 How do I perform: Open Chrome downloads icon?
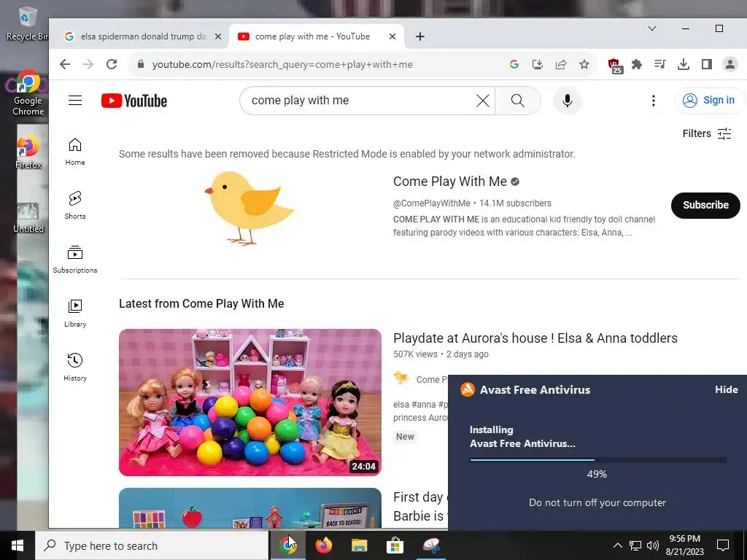tap(684, 64)
